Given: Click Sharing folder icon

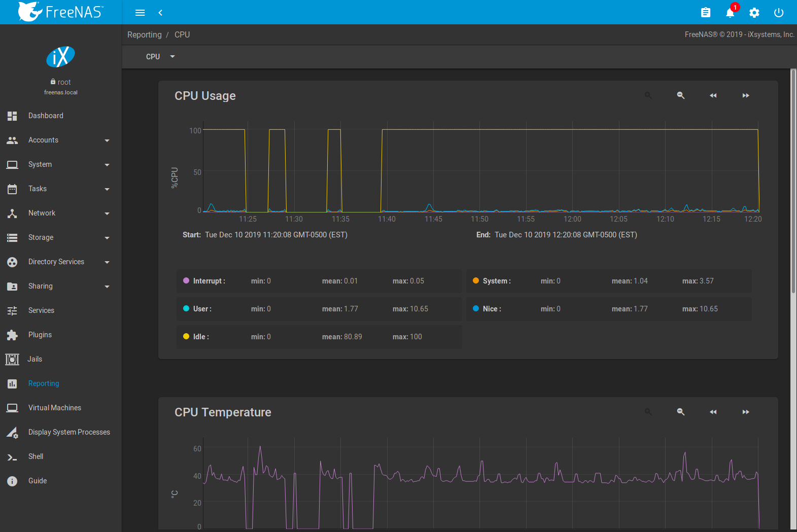Looking at the screenshot, I should (x=12, y=286).
